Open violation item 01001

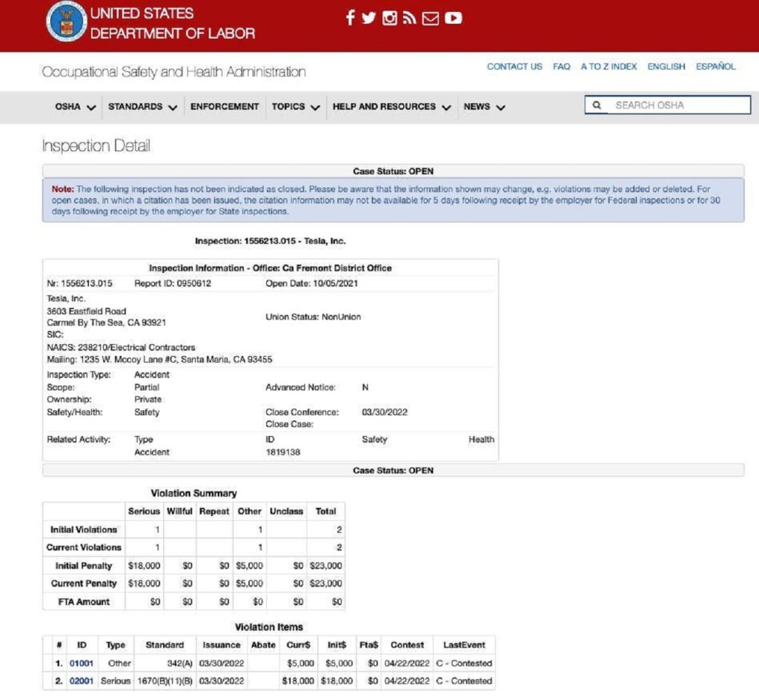tap(82, 663)
